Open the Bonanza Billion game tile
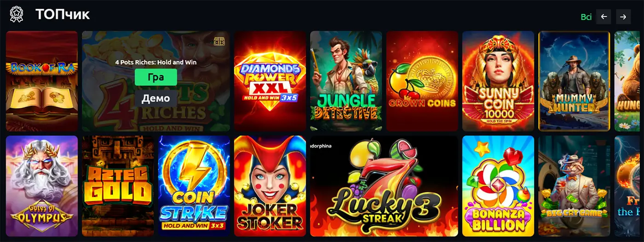 click(498, 186)
